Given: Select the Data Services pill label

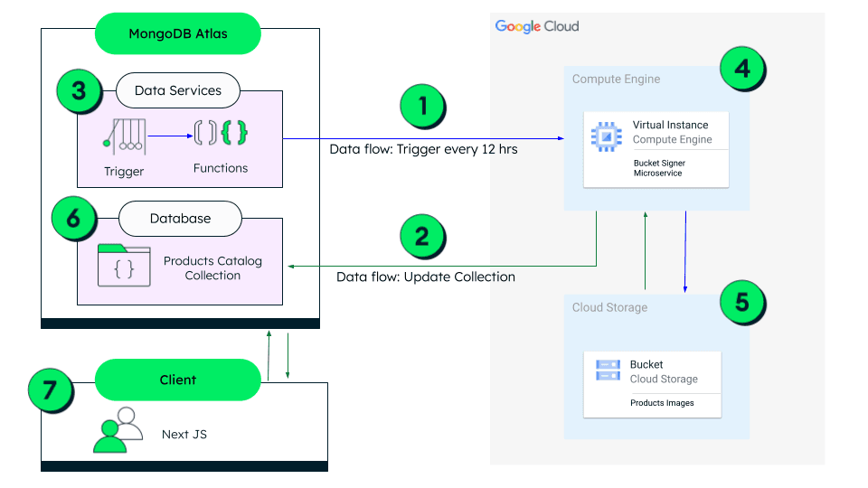Looking at the screenshot, I should (x=178, y=90).
